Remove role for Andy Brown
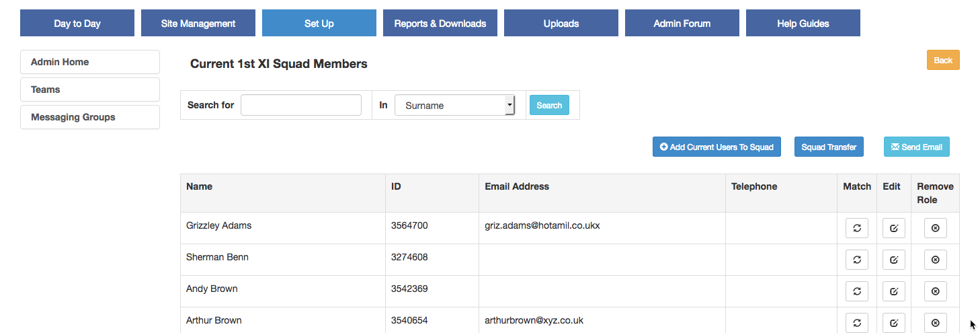Image resolution: width=980 pixels, height=333 pixels. pyautogui.click(x=935, y=291)
